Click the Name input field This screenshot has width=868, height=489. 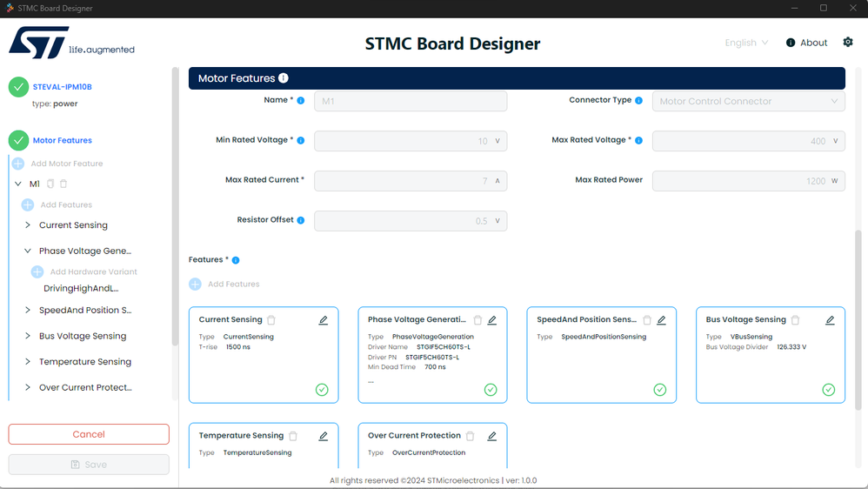pyautogui.click(x=411, y=101)
